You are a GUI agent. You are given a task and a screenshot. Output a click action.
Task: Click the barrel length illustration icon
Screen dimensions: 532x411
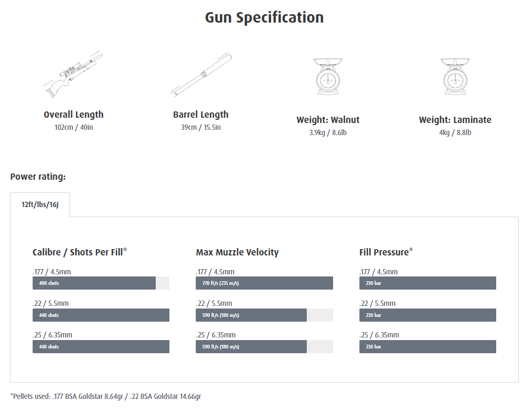click(x=201, y=75)
